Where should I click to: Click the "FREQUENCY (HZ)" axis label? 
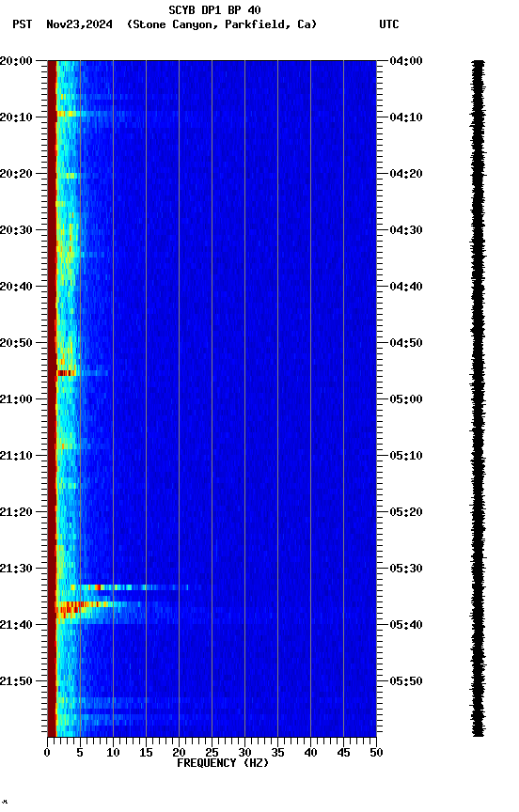[223, 763]
